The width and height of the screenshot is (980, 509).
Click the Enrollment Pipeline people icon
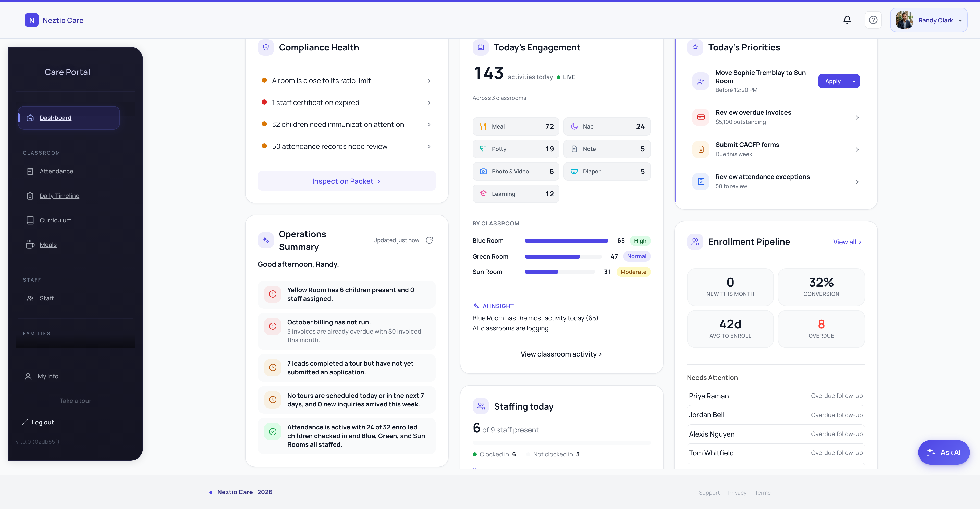point(695,242)
